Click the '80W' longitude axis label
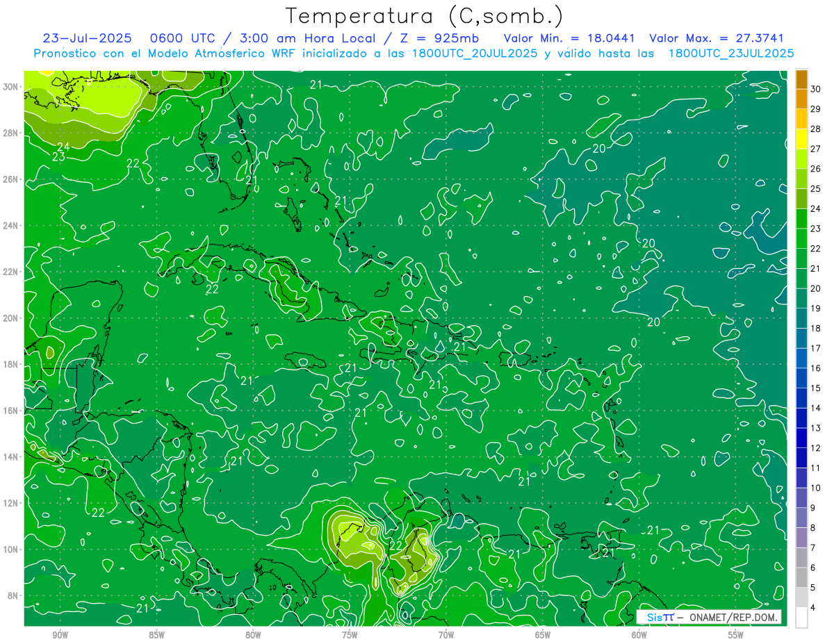The width and height of the screenshot is (834, 644). (253, 635)
